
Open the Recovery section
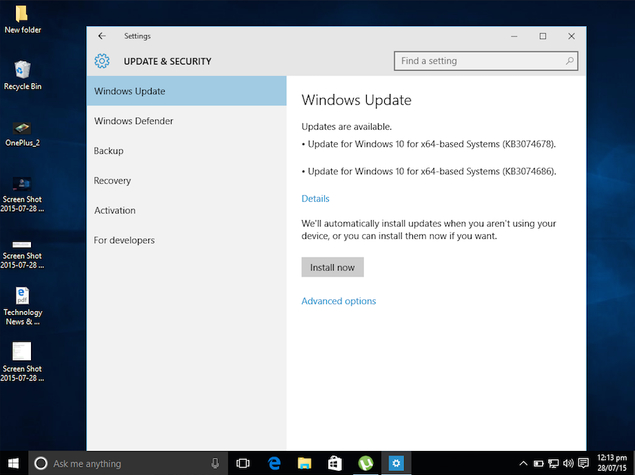186,181
